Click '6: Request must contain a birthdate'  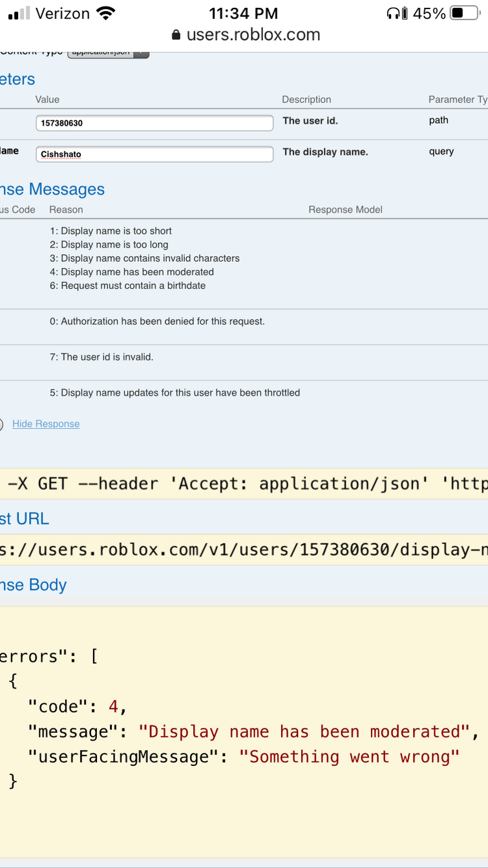tap(127, 285)
